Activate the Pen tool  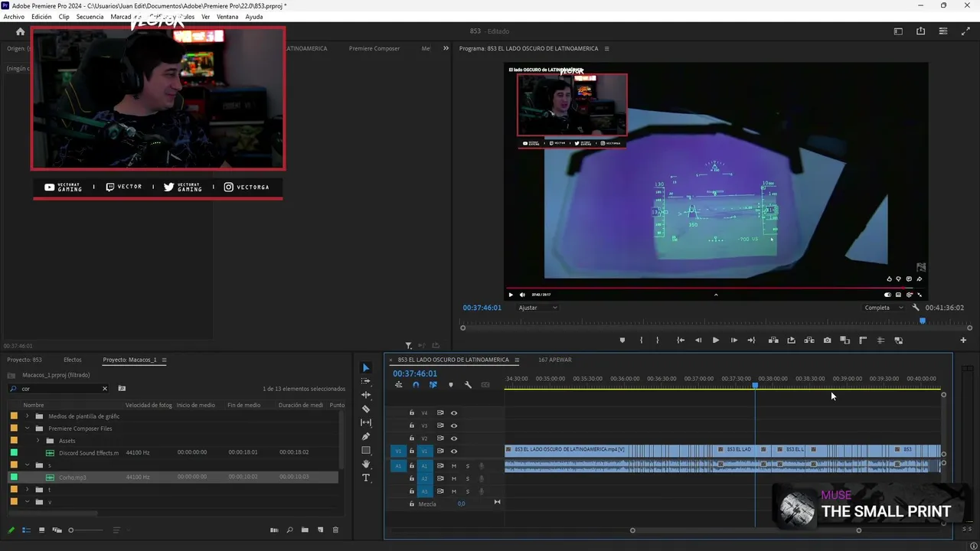point(366,436)
